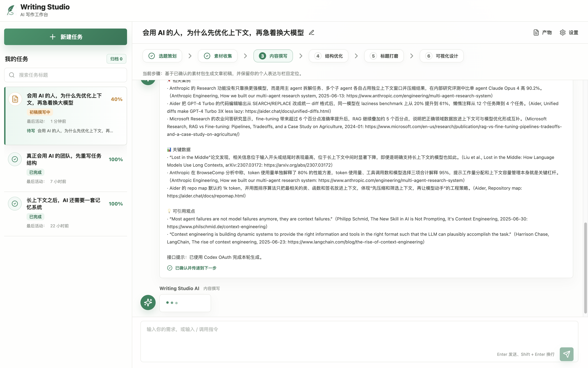Select the 结构优化 step tab
This screenshot has height=368, width=588.
(329, 56)
